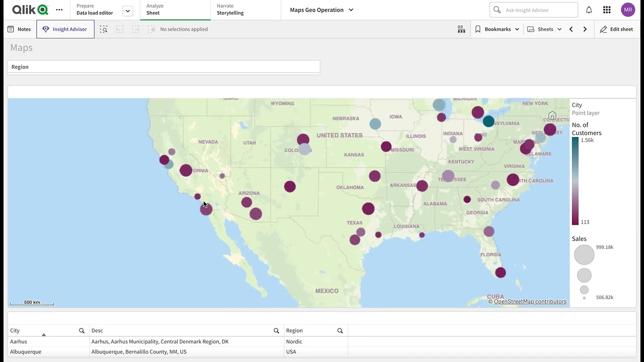Open the notifications bell

pyautogui.click(x=589, y=10)
